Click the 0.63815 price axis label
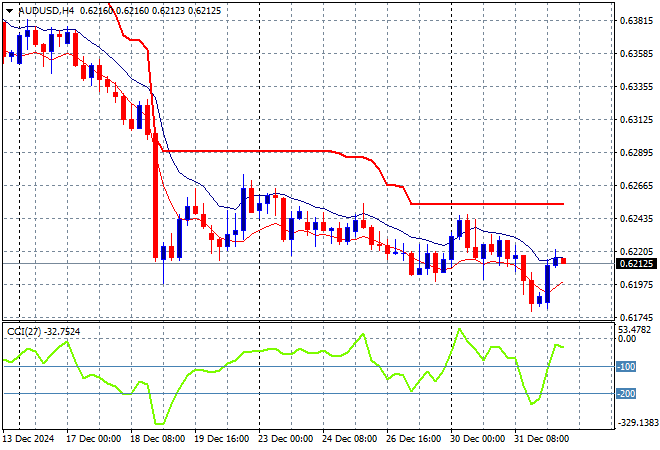The image size is (660, 450). (637, 20)
